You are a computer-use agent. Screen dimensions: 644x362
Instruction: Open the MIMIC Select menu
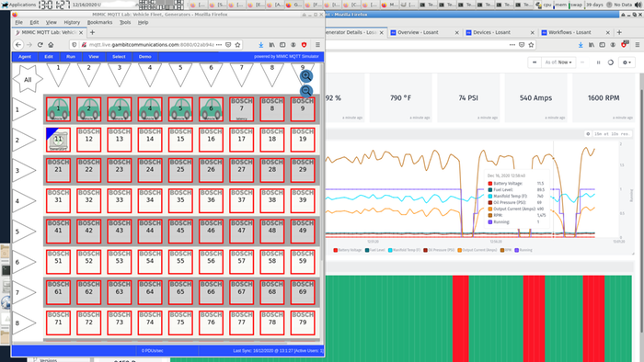coord(119,57)
